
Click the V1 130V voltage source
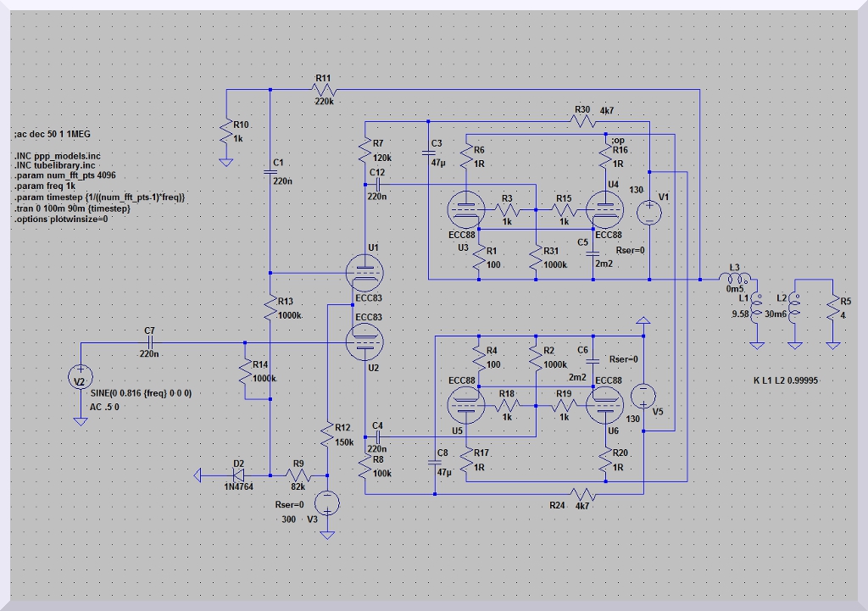(649, 210)
